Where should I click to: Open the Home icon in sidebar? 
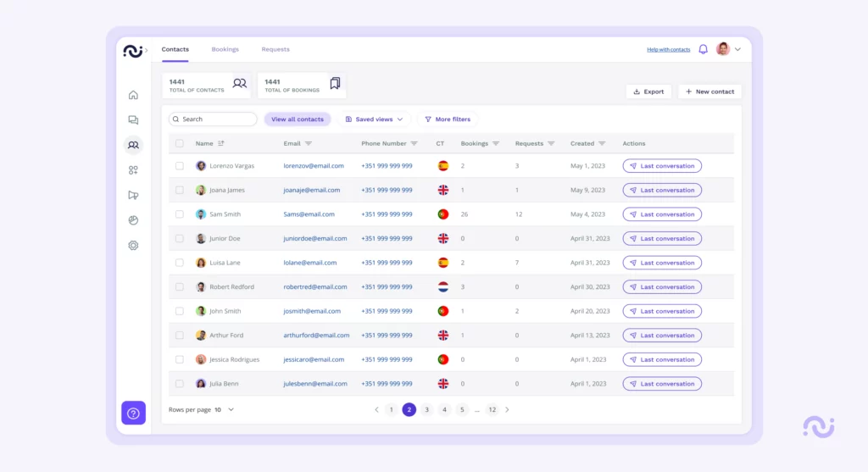click(133, 95)
